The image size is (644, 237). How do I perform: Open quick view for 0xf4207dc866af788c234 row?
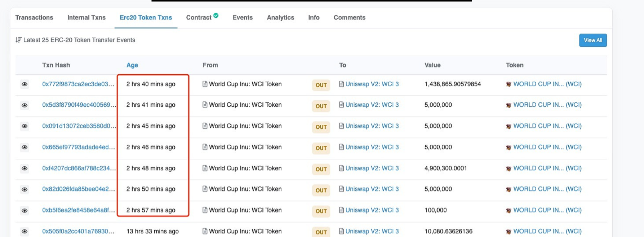click(25, 168)
